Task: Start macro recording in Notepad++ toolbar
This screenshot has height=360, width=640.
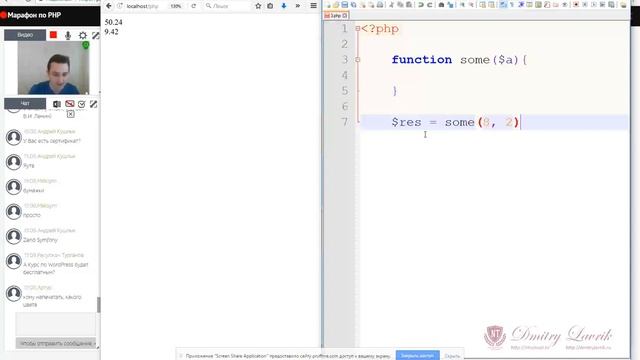Action: [576, 5]
